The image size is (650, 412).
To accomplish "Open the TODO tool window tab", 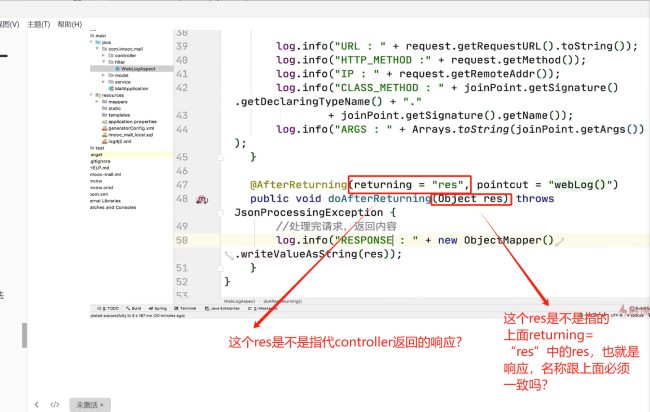I will (108, 308).
